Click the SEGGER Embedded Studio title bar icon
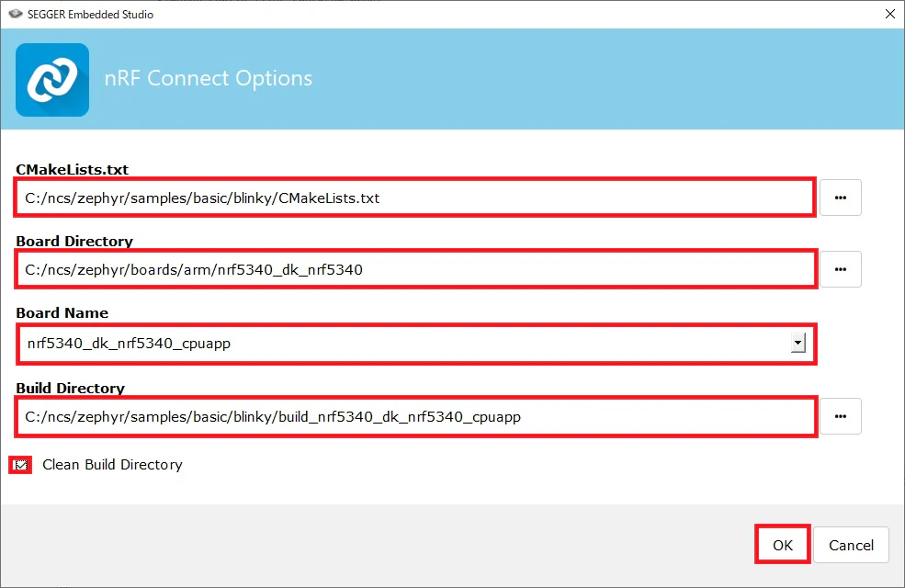The width and height of the screenshot is (905, 588). click(16, 14)
